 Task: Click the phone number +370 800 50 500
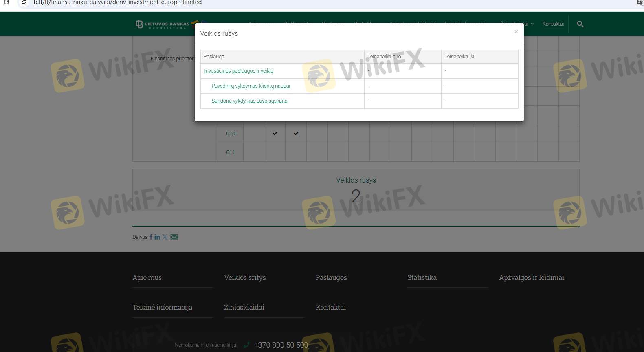click(x=281, y=345)
